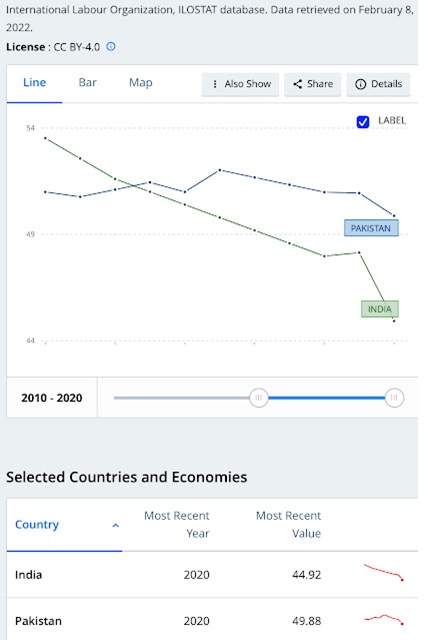Open the Pakistan row link
This screenshot has width=428, height=640.
click(x=38, y=621)
